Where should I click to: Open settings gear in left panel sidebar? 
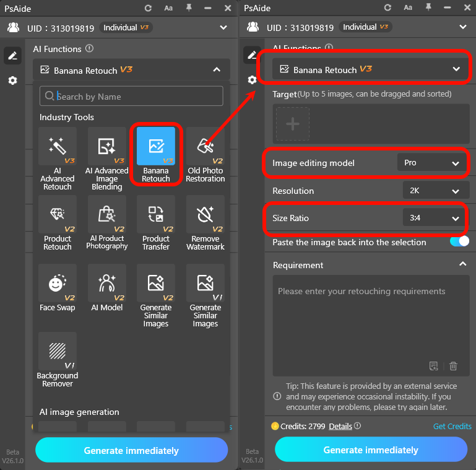click(12, 81)
